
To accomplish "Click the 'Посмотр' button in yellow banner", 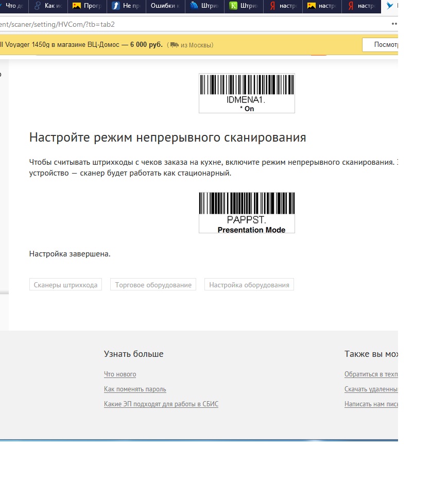I will [x=380, y=45].
